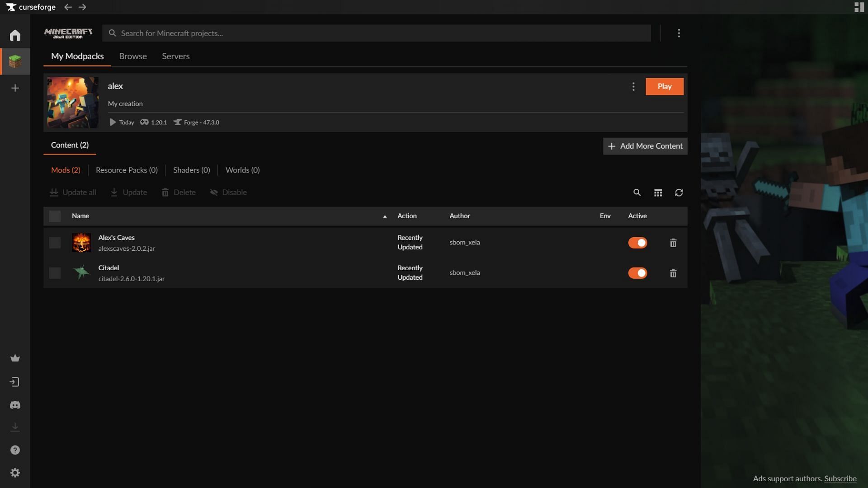Switch to the Browse tab
The image size is (868, 488).
132,56
